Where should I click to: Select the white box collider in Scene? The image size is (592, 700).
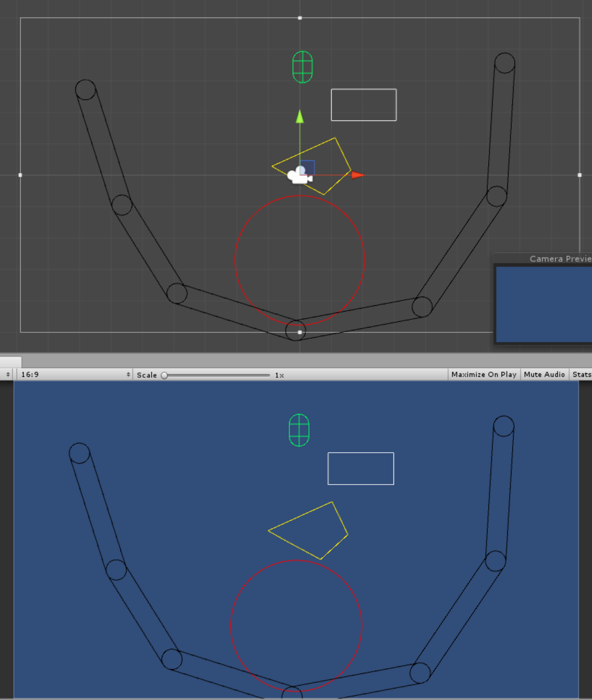coord(363,89)
